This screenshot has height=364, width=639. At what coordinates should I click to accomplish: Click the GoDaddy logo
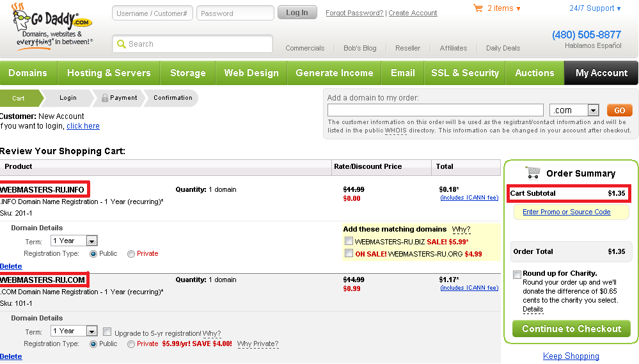click(52, 26)
